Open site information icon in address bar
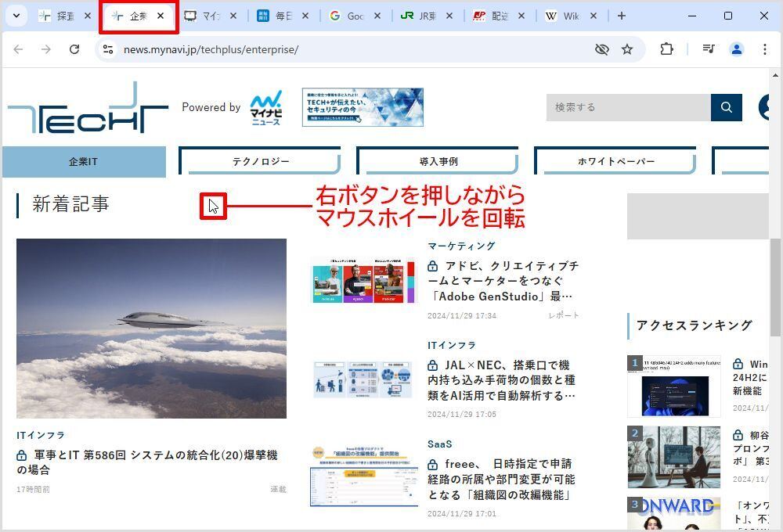Viewport: 783px width, 532px height. click(108, 49)
